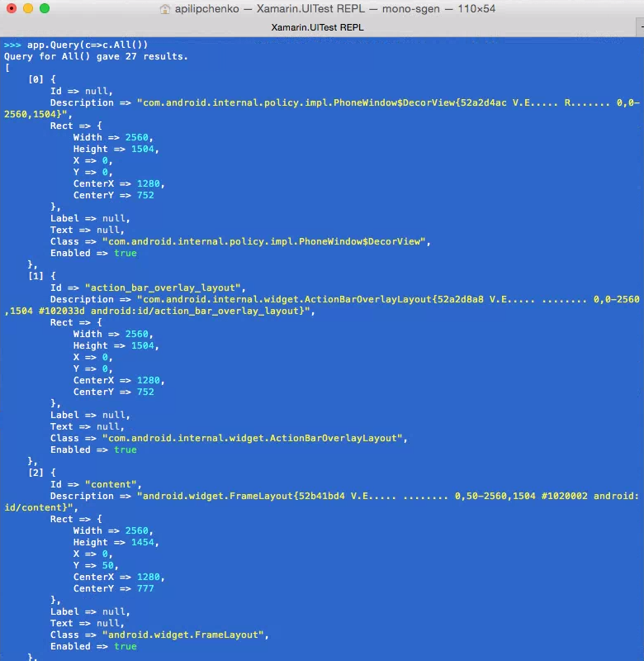The width and height of the screenshot is (644, 661).
Task: Click the home folder icon in title bar
Action: (x=164, y=9)
